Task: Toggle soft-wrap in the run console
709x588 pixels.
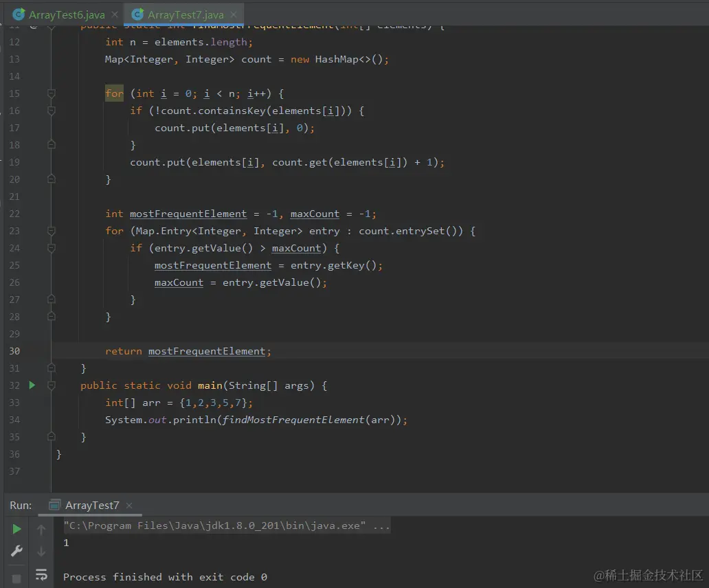Action: point(41,574)
